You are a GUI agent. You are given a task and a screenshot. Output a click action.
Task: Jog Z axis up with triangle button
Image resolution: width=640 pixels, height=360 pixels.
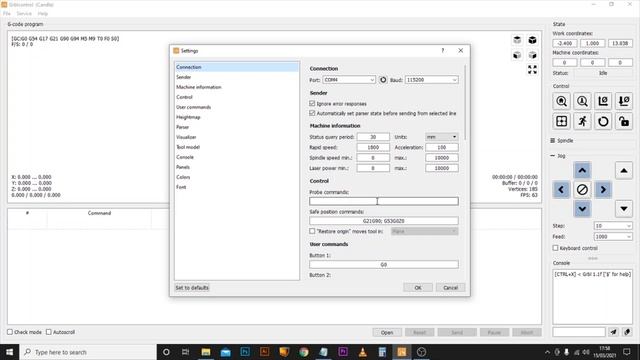pyautogui.click(x=624, y=170)
